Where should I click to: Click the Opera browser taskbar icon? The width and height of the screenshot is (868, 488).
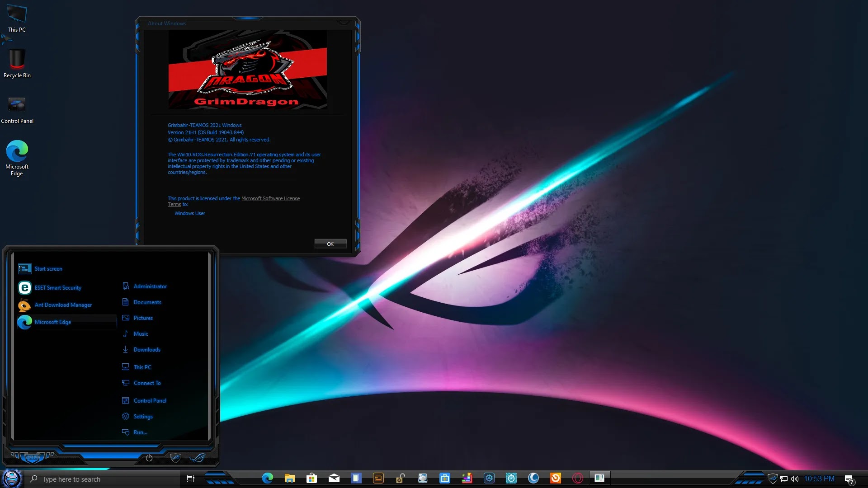click(x=577, y=478)
